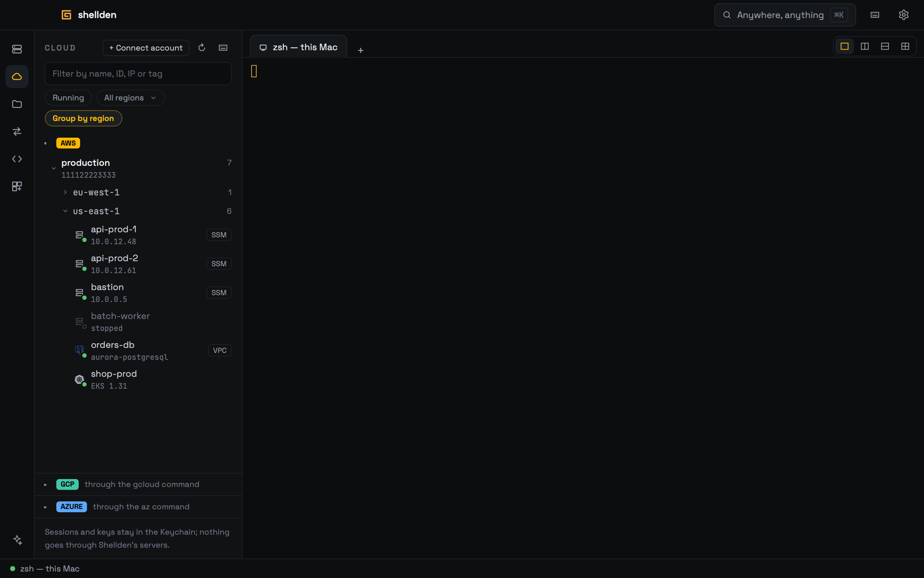Select the Cloud sidebar icon
The width and height of the screenshot is (924, 578).
tap(17, 77)
